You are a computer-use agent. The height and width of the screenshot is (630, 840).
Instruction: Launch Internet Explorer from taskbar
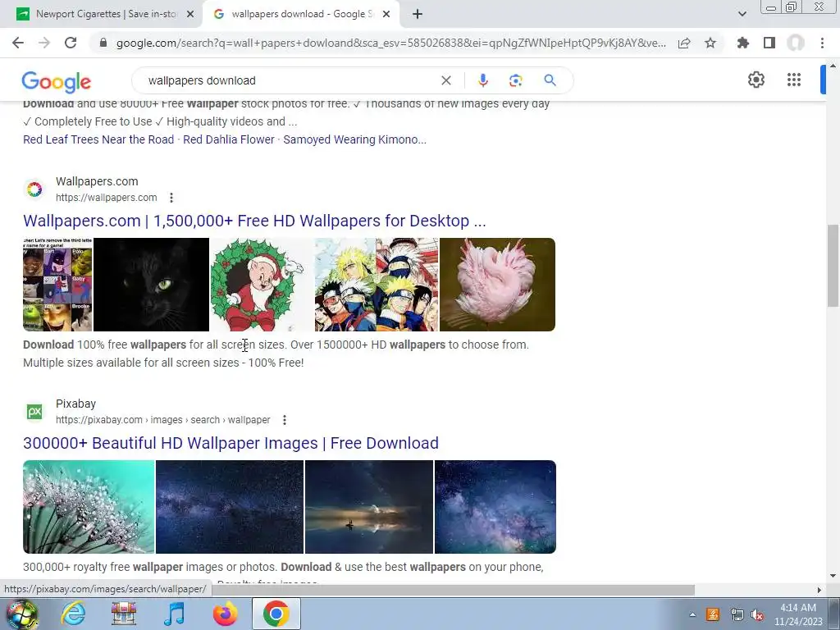point(73,614)
